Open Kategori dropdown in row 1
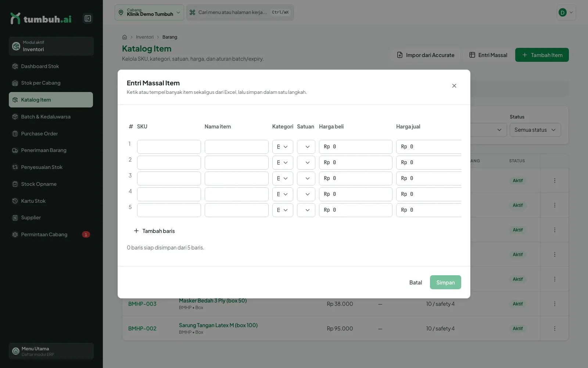 283,147
